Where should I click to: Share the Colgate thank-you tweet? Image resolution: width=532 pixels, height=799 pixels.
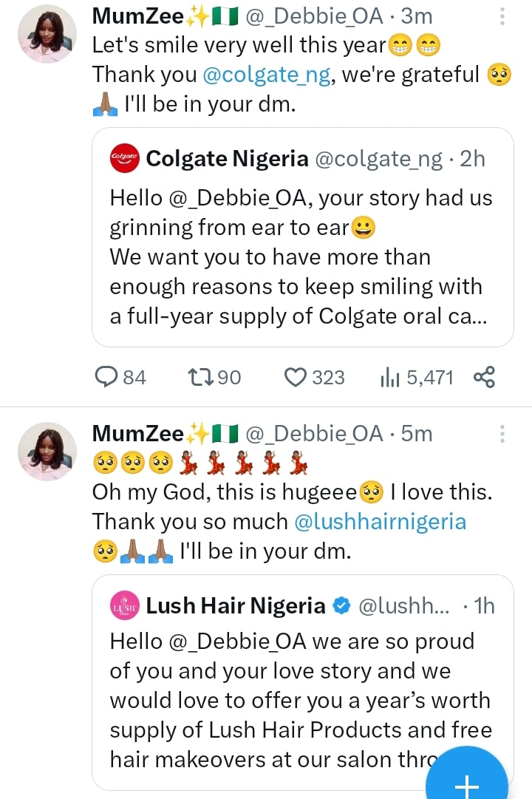point(484,377)
